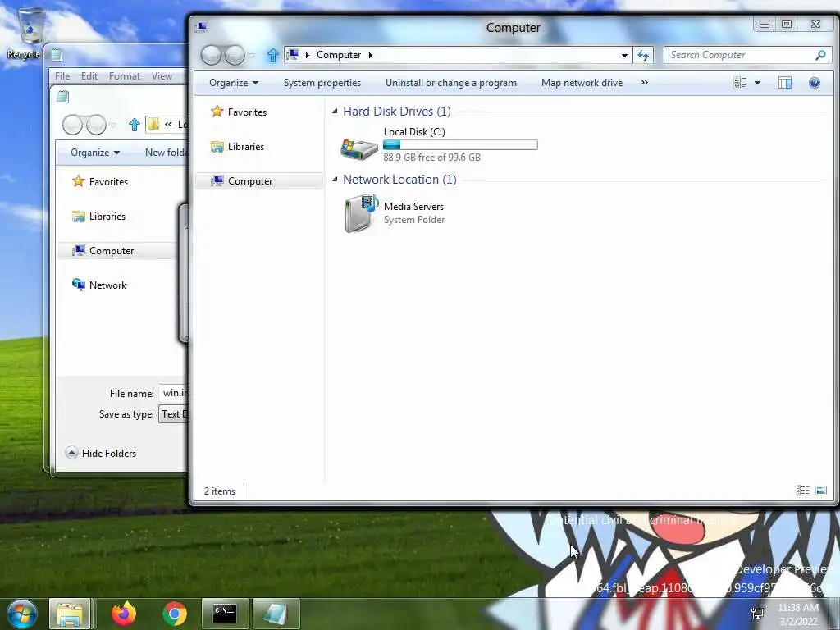
Task: Click Hide Folders in Save As dialog
Action: pos(101,453)
